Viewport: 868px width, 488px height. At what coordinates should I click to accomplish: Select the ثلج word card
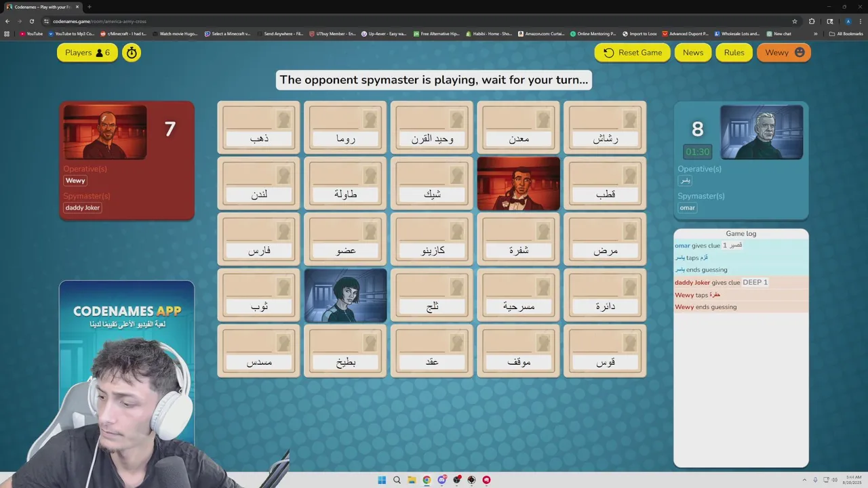[x=432, y=295]
